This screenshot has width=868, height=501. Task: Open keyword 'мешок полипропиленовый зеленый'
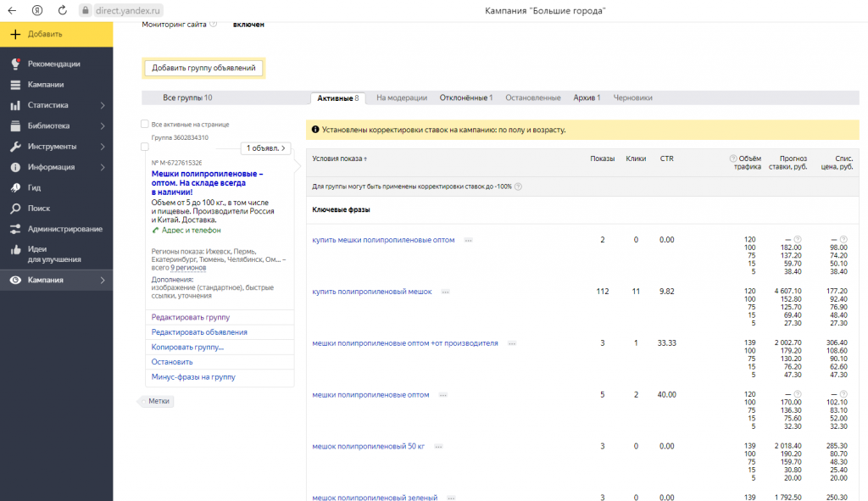tap(375, 498)
